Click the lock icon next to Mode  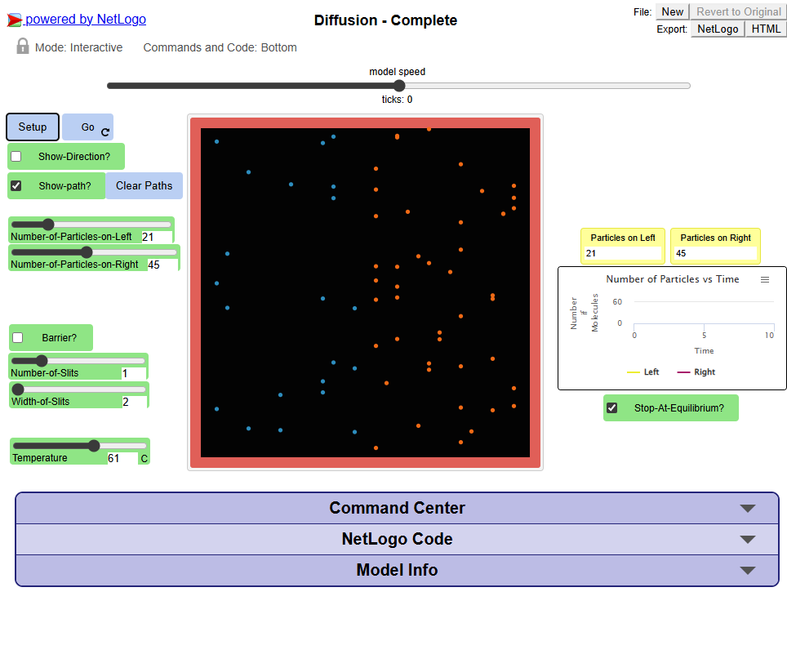click(x=21, y=47)
